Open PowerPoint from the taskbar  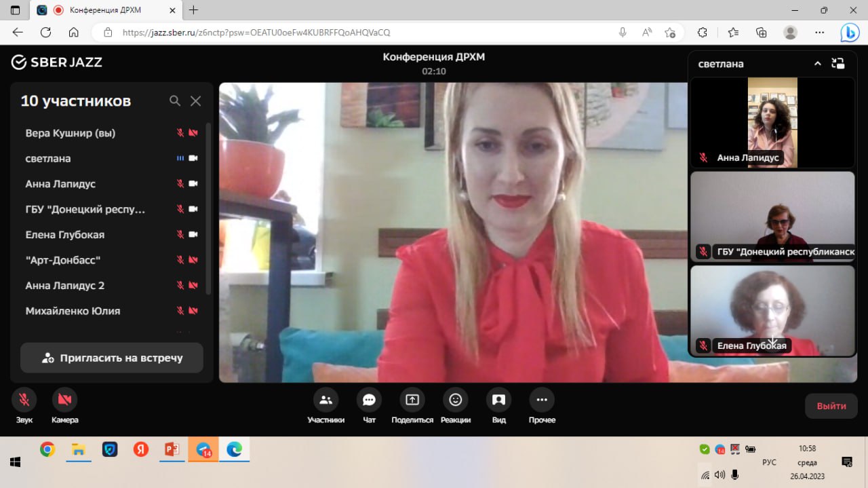pos(172,449)
